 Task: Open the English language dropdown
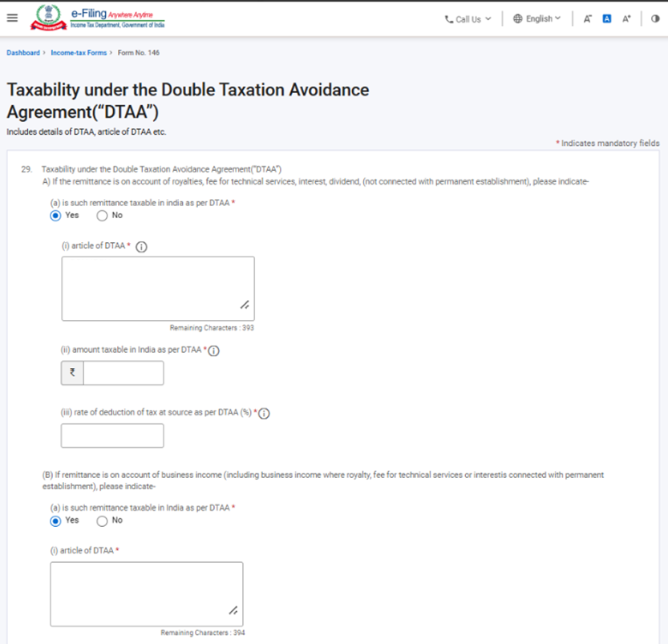tap(537, 19)
